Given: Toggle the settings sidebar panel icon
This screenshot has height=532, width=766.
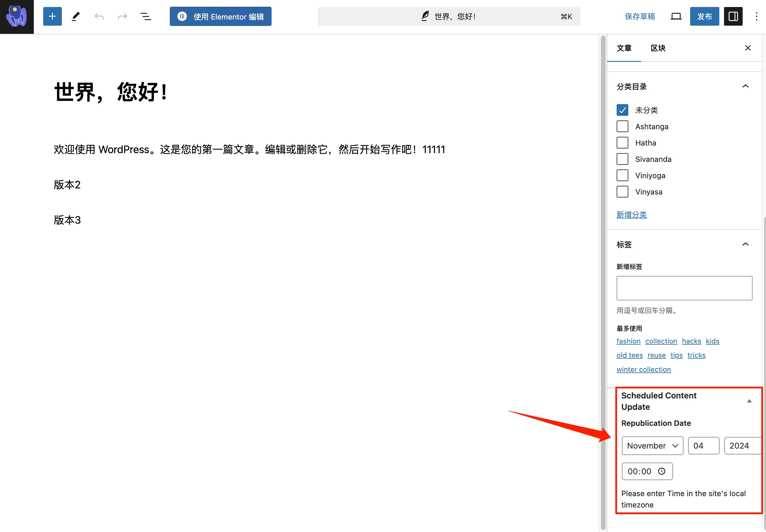Looking at the screenshot, I should (x=733, y=16).
